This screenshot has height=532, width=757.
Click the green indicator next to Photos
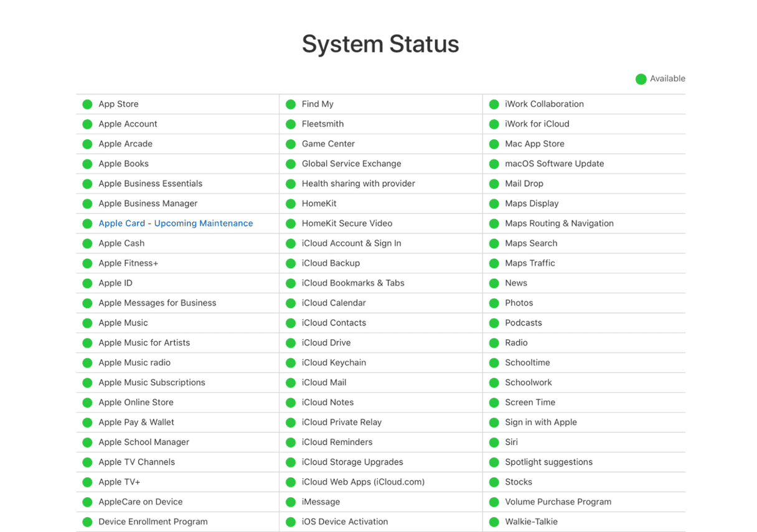494,304
